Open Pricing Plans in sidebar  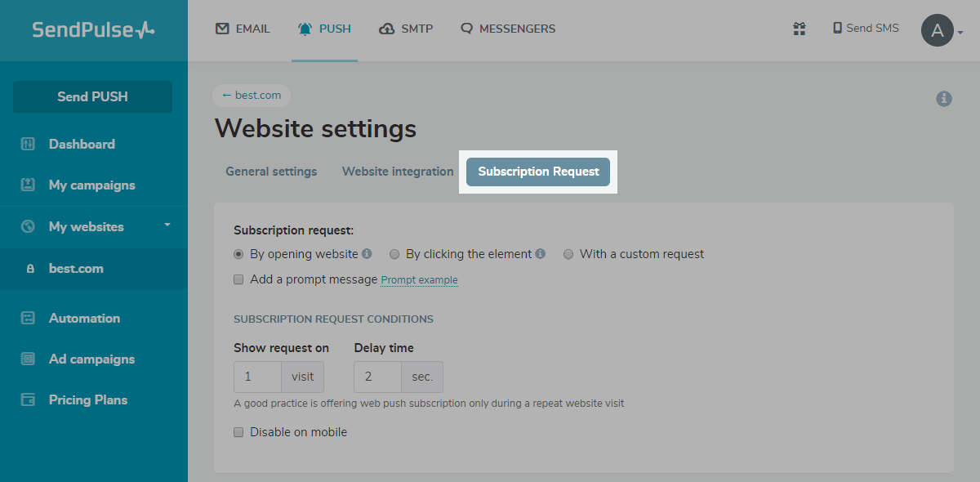point(88,399)
